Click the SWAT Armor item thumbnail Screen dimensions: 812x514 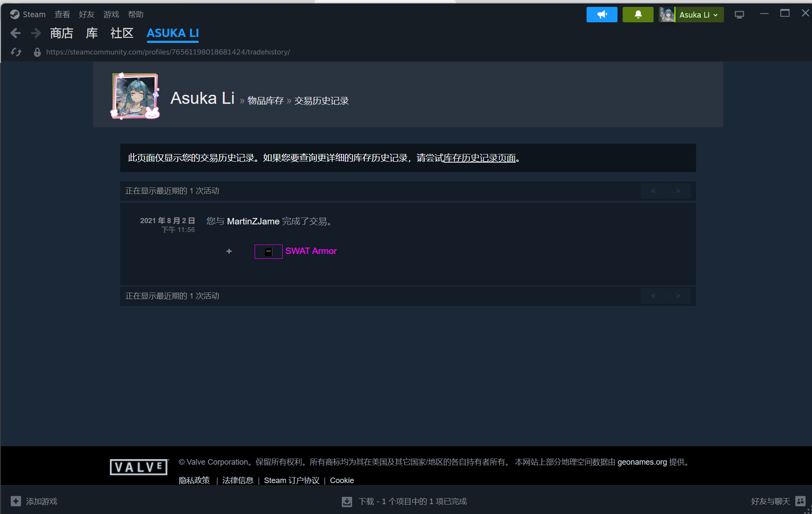tap(268, 251)
